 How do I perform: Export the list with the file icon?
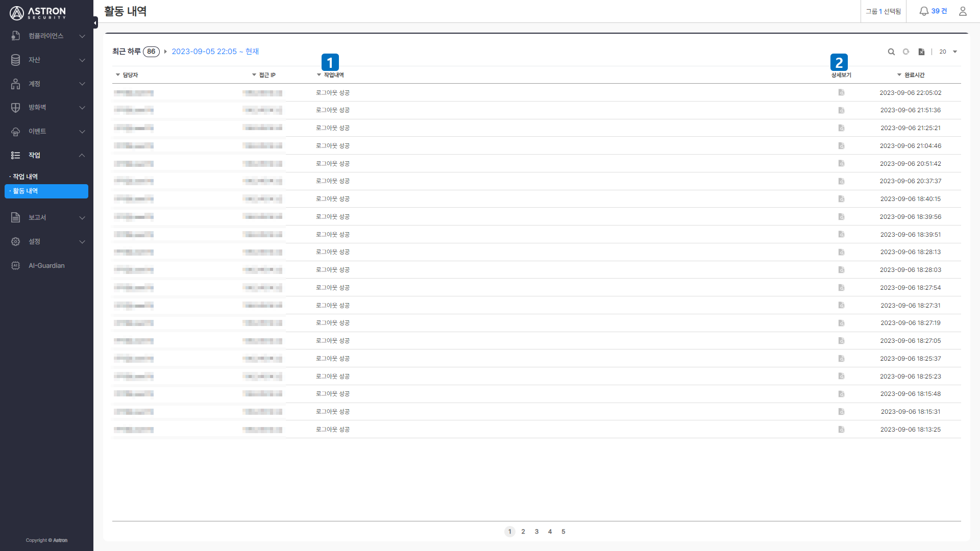(x=921, y=52)
